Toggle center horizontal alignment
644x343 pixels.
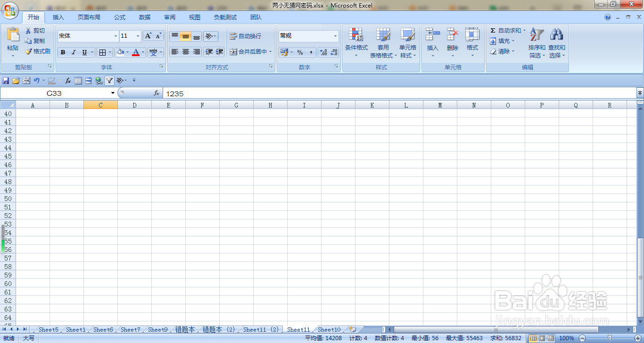pyautogui.click(x=185, y=52)
